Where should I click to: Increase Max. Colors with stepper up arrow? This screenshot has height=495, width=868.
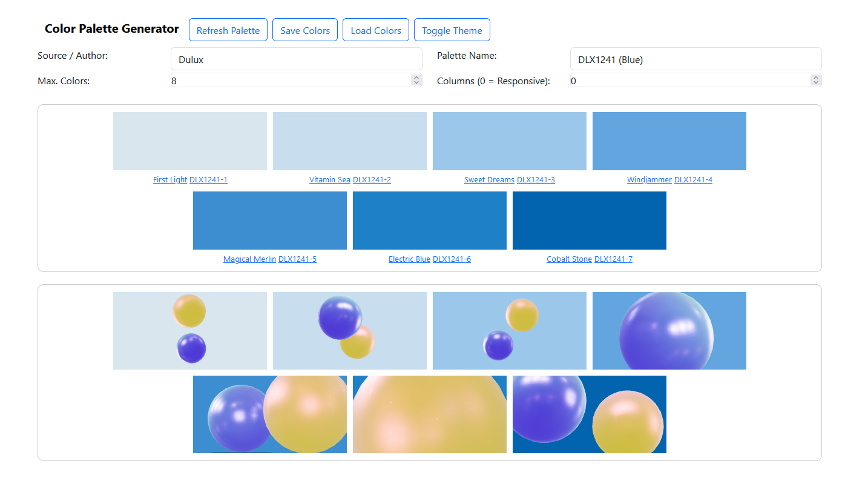point(416,77)
